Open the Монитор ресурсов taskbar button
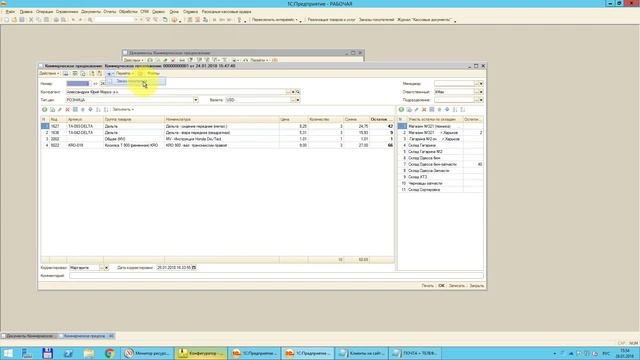Screen dimensions: 640x360 coord(147,353)
